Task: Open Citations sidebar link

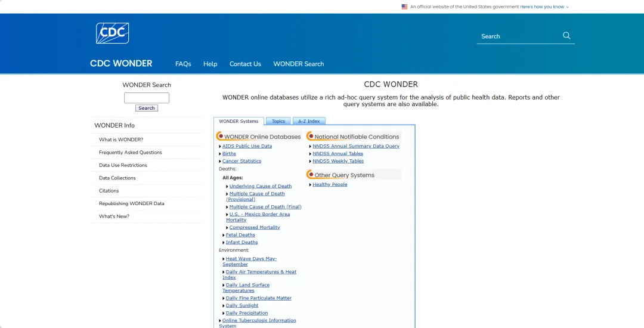Action: click(109, 190)
